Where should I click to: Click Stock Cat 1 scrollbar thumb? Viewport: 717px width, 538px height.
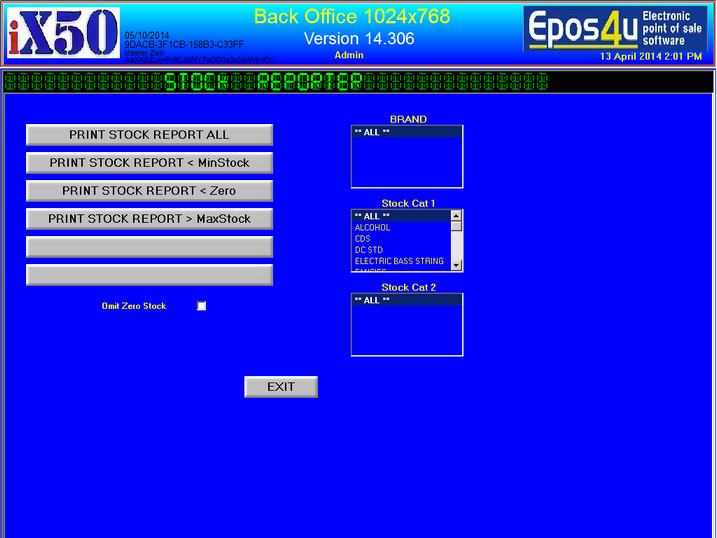click(456, 226)
